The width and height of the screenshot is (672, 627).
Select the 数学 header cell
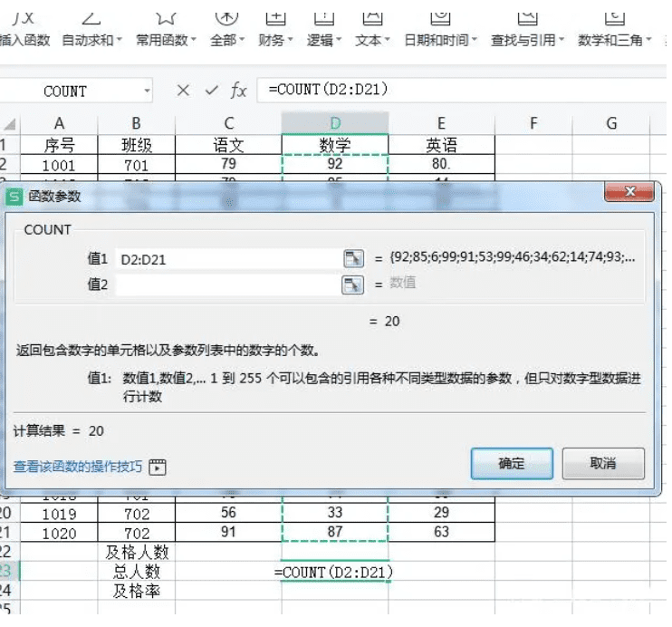(335, 145)
